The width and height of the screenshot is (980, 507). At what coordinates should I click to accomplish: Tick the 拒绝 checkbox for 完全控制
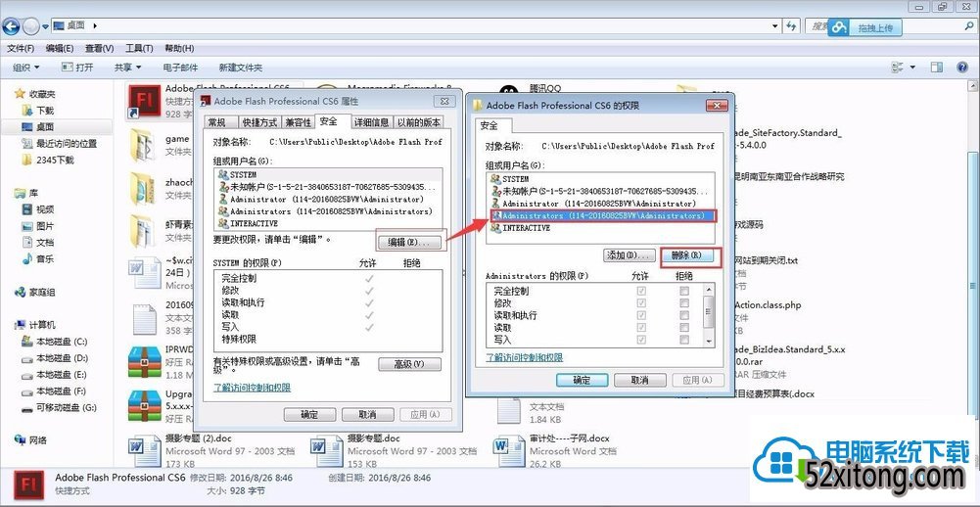[x=684, y=292]
